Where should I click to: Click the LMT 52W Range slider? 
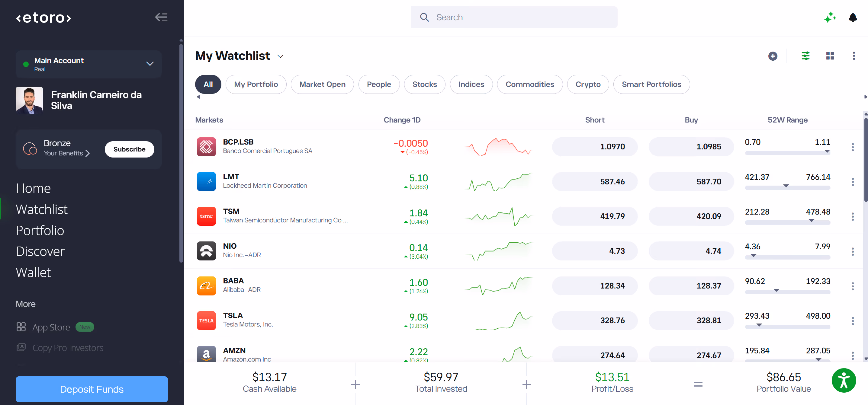pos(787,187)
